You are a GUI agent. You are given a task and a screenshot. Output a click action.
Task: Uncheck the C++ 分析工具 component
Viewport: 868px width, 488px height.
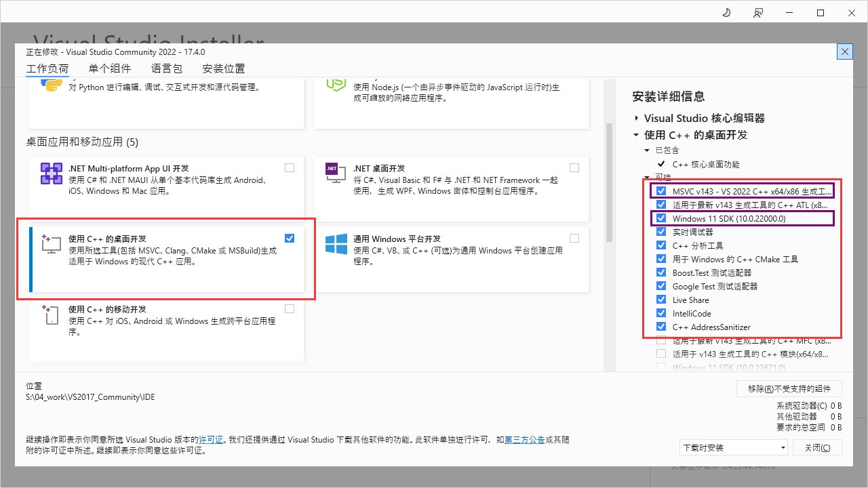click(x=661, y=245)
